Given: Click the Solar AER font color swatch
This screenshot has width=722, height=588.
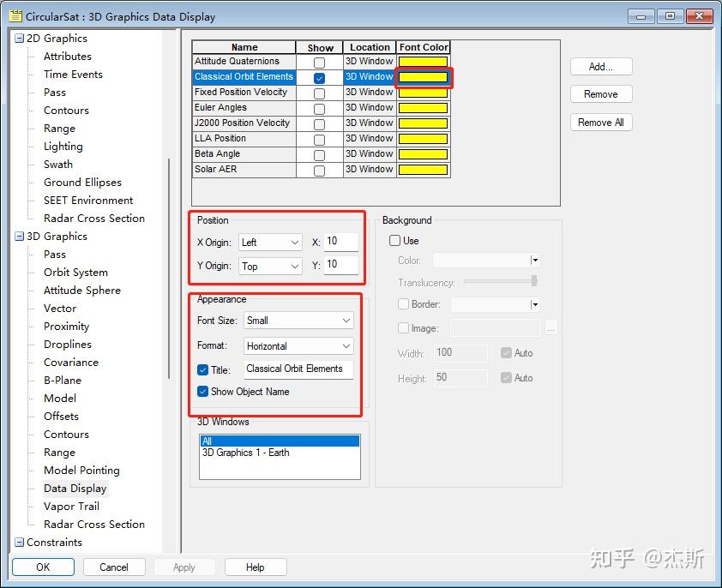Looking at the screenshot, I should pyautogui.click(x=423, y=170).
